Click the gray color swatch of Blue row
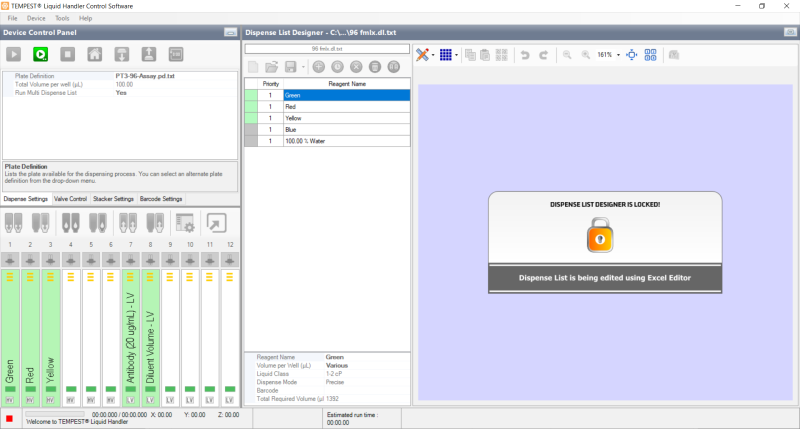800x429 pixels. pyautogui.click(x=251, y=130)
